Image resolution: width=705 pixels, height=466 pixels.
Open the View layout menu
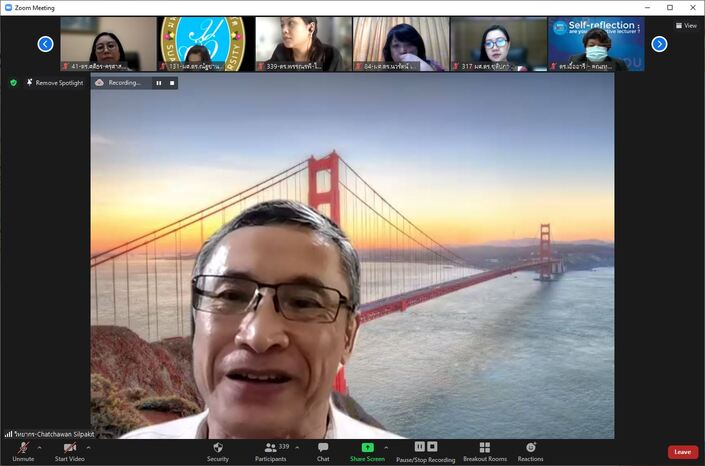(x=686, y=25)
